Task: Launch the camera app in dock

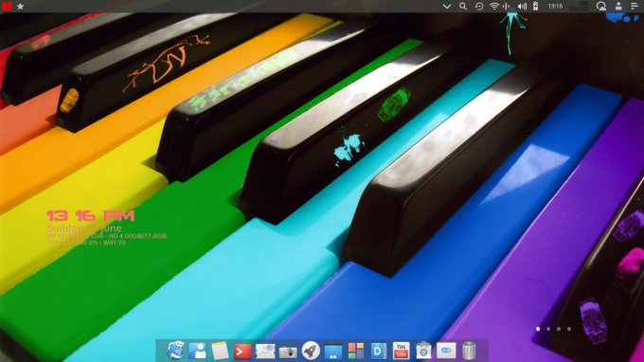Action: [x=288, y=352]
